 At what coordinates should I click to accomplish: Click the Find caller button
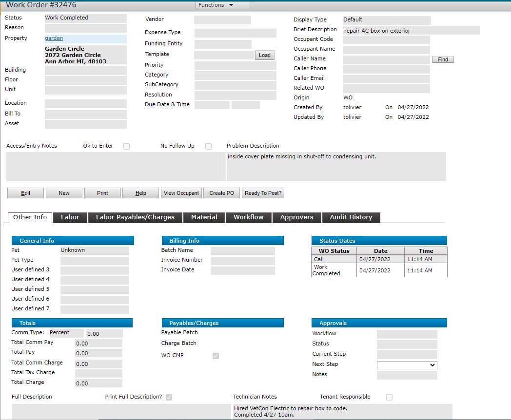443,59
